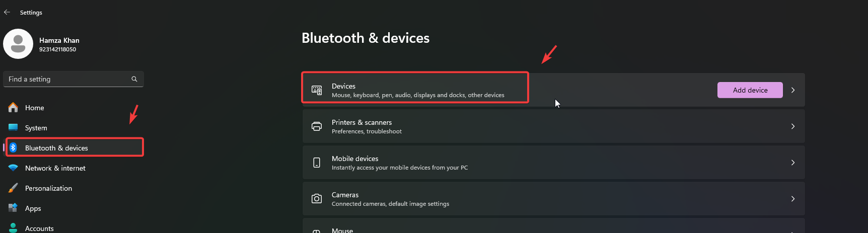Expand the Devices row chevron

point(793,90)
